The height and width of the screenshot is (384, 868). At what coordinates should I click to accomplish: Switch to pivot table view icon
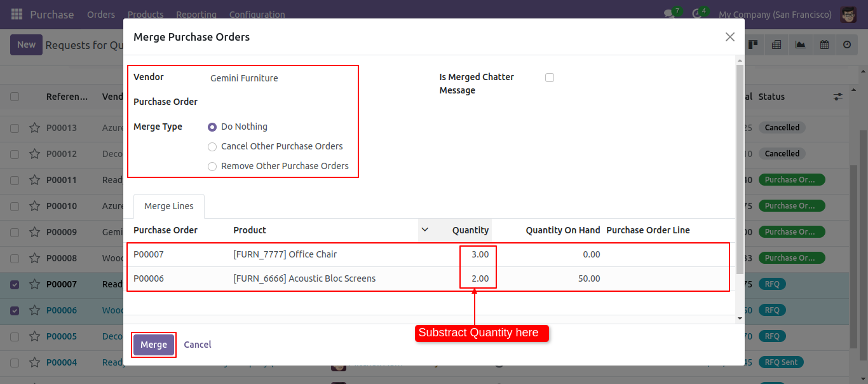(x=776, y=45)
